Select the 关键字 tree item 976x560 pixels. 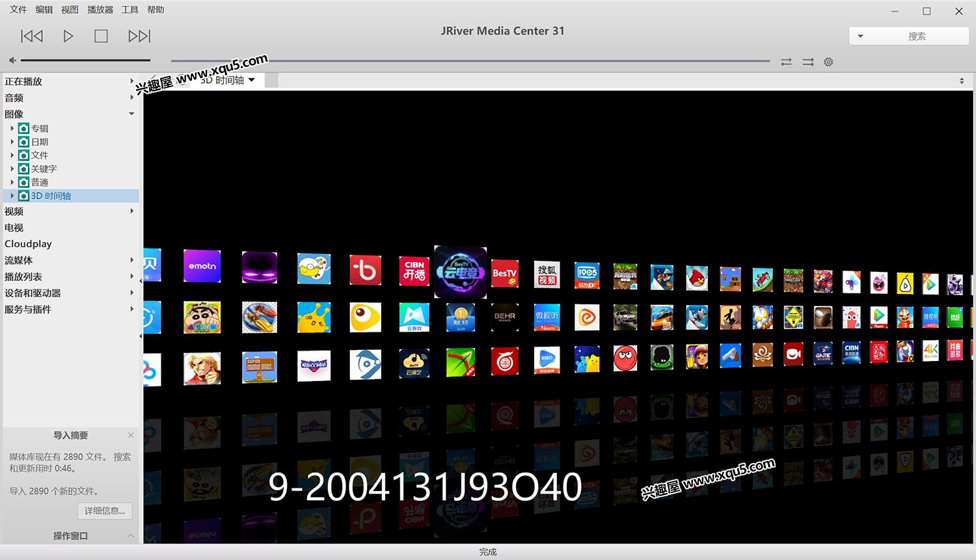pos(44,169)
